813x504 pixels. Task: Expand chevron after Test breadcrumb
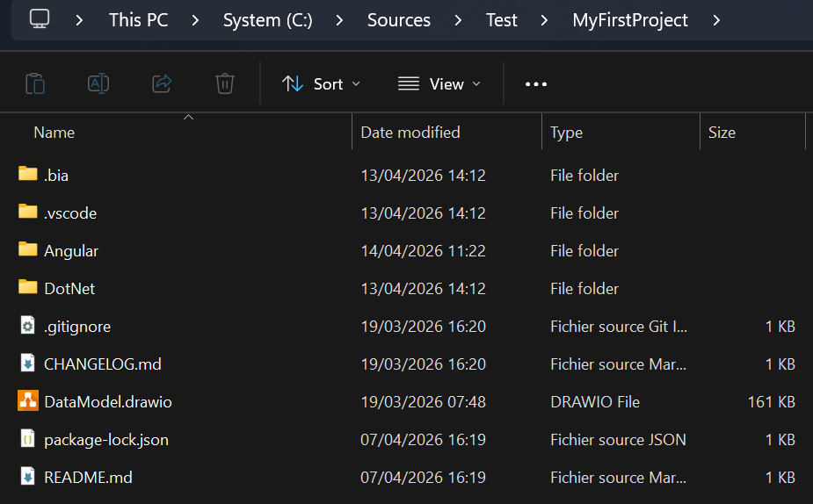point(544,20)
